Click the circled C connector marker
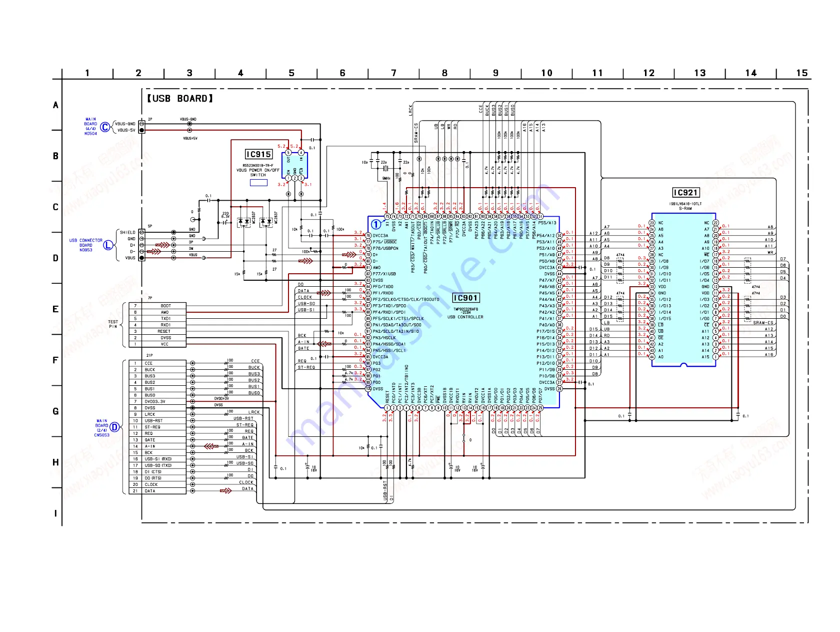 point(105,127)
